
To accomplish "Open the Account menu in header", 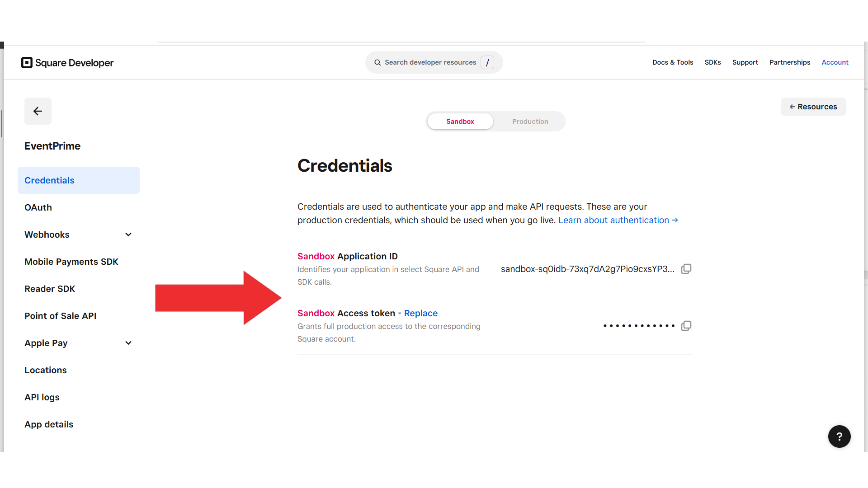I will click(835, 62).
